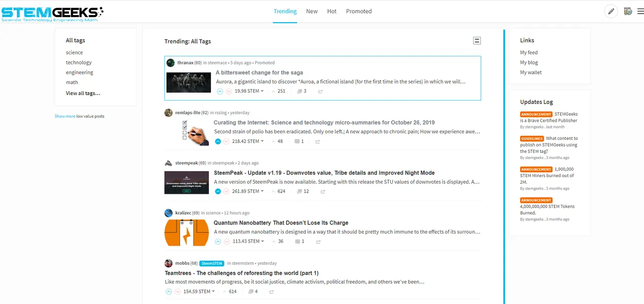Downvote the thranax bittersweet change post
The height and width of the screenshot is (304, 644).
pos(228,91)
